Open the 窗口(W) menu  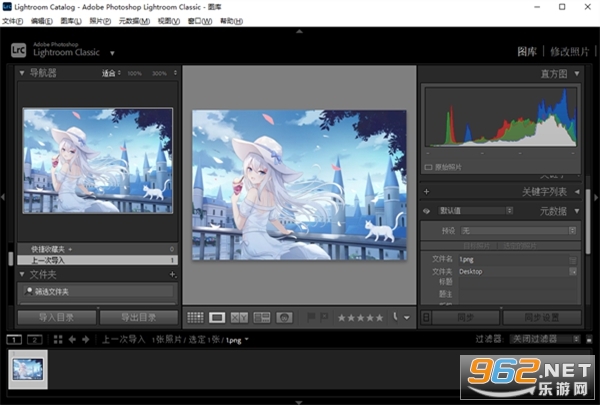[x=200, y=21]
